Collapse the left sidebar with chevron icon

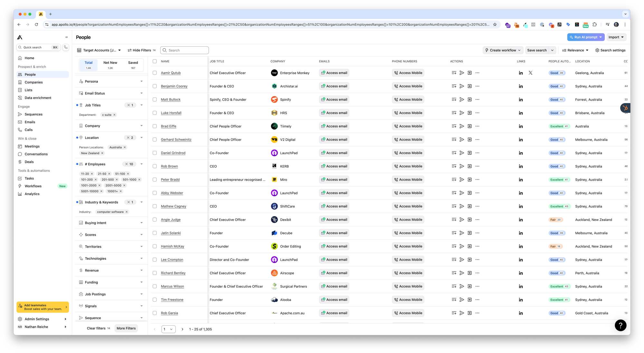pos(67,37)
